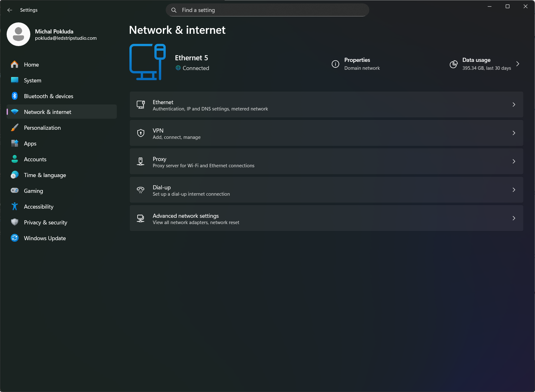Click the Properties info icon

pyautogui.click(x=335, y=64)
